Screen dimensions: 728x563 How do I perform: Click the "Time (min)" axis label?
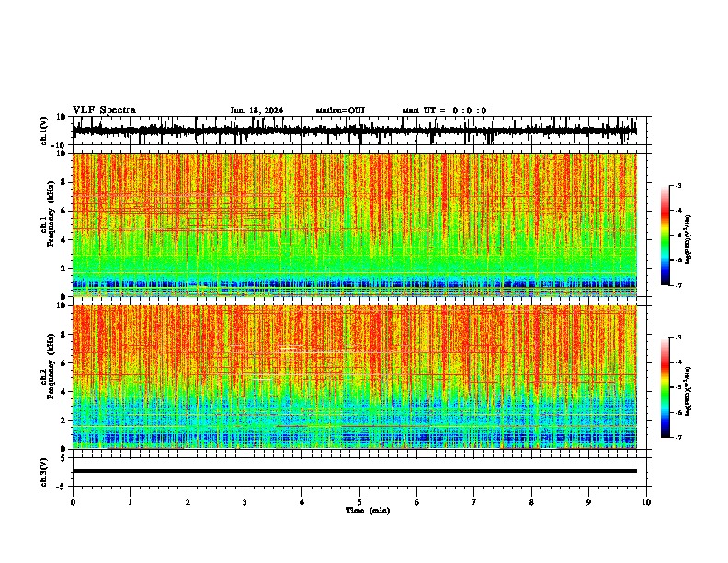[x=368, y=511]
